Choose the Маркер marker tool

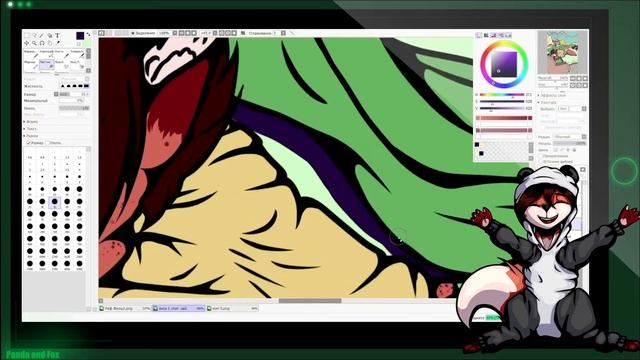[x=31, y=64]
